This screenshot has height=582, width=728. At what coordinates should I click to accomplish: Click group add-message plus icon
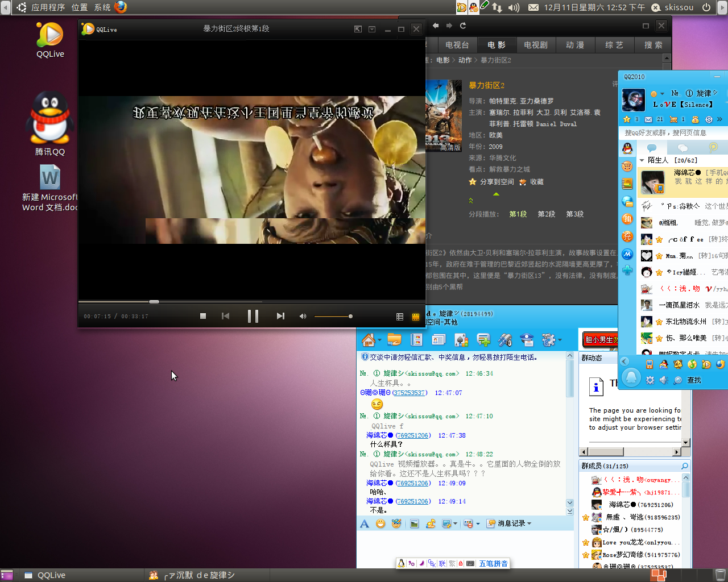click(483, 340)
